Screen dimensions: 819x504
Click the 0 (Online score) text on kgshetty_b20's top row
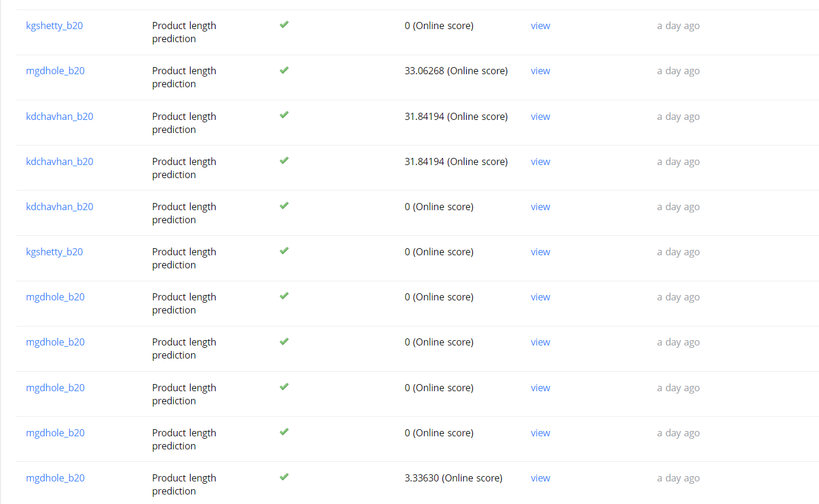pyautogui.click(x=439, y=26)
